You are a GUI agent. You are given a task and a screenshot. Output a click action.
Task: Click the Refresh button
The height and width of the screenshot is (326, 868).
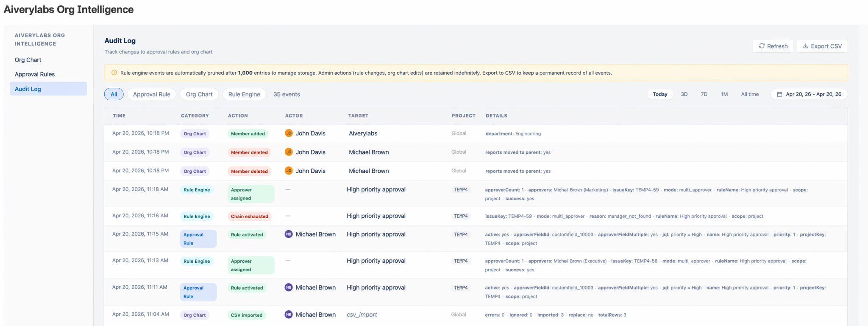click(773, 46)
